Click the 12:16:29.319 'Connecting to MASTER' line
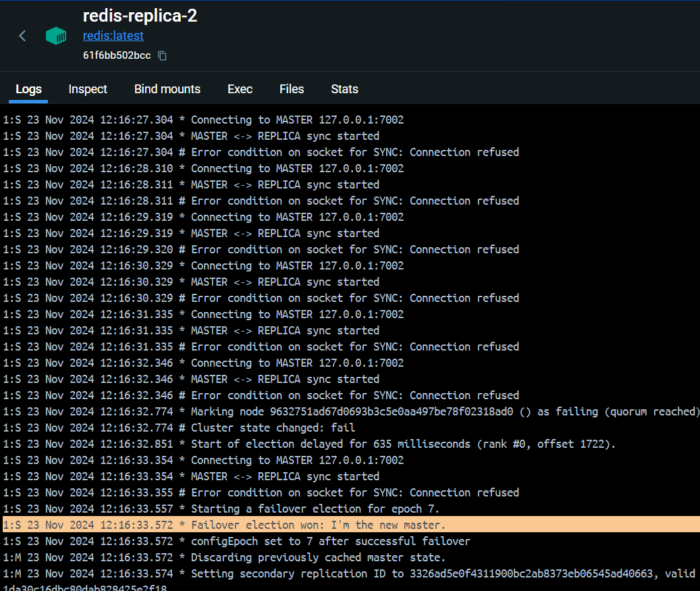 coord(203,217)
